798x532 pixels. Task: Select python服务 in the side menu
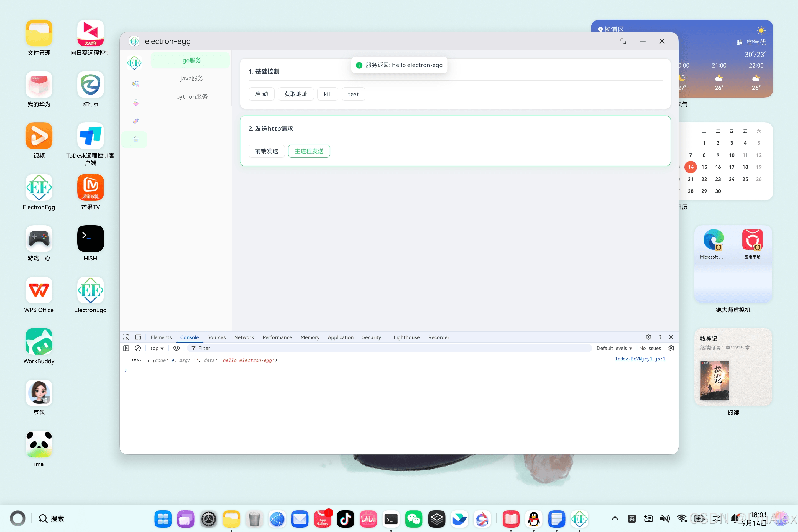click(192, 97)
